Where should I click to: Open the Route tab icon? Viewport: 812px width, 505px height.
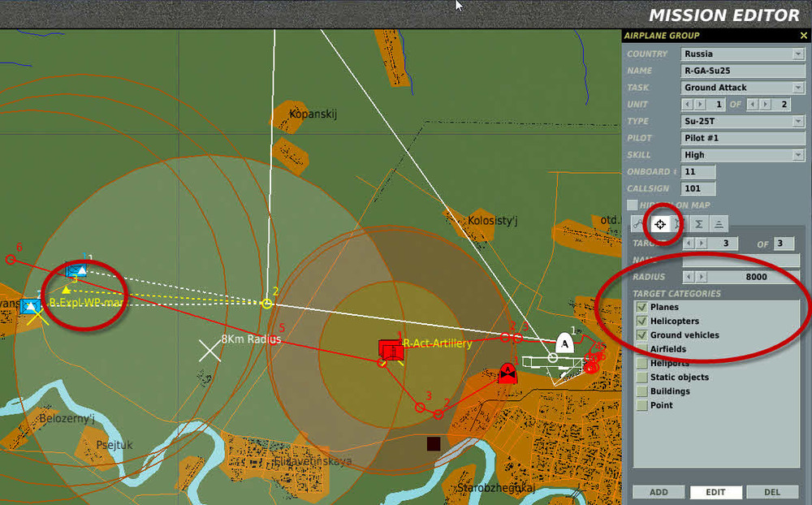click(639, 224)
